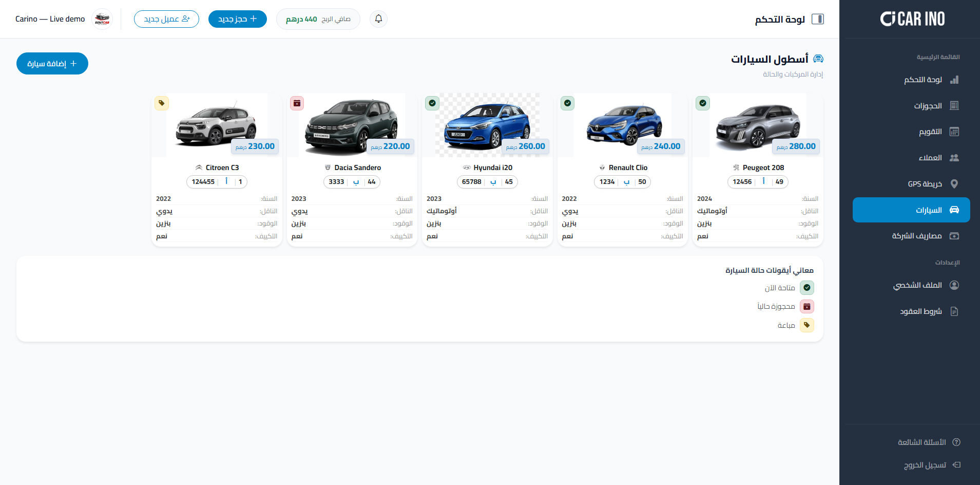Open الحجوزات reservations menu item
This screenshot has height=485, width=980.
point(911,106)
